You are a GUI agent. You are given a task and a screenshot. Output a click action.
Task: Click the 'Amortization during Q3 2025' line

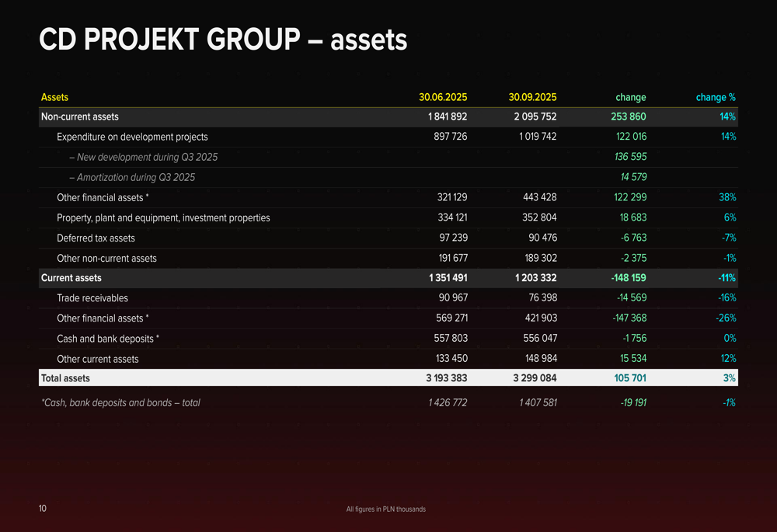(132, 177)
